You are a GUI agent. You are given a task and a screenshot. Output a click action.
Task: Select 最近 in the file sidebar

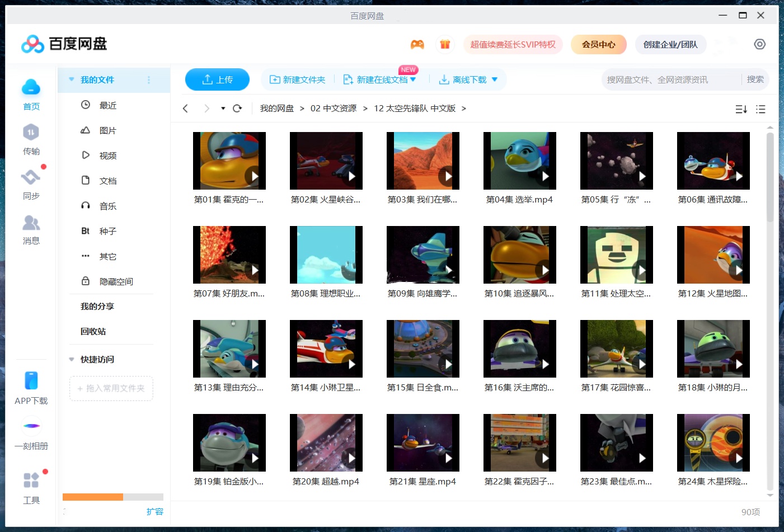click(x=108, y=105)
